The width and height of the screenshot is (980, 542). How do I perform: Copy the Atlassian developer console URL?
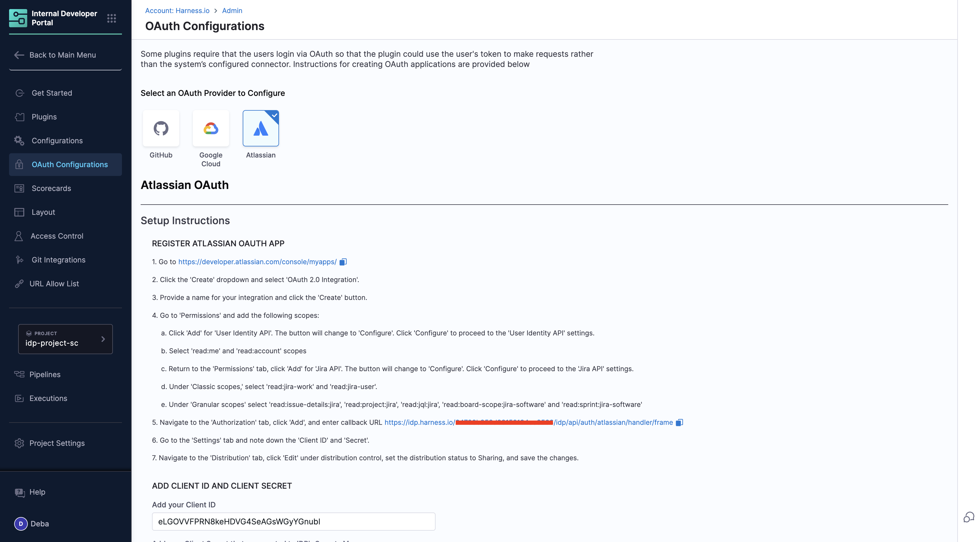(x=343, y=262)
